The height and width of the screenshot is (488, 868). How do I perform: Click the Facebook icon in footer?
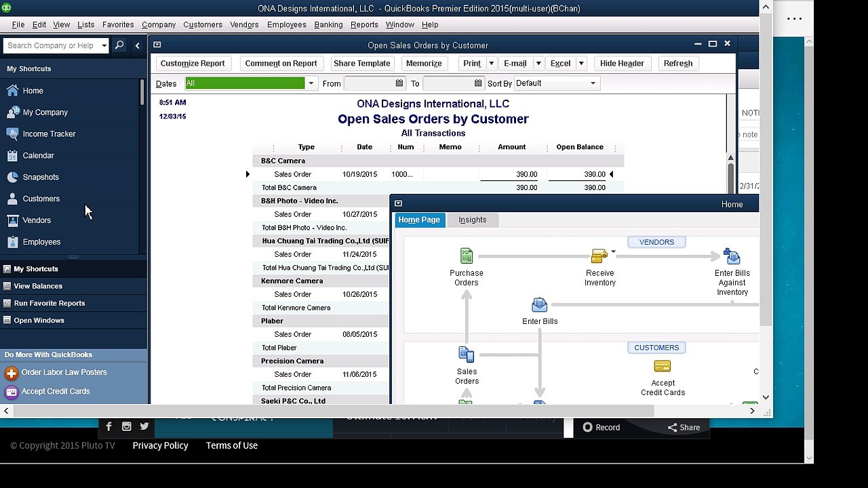click(x=108, y=426)
